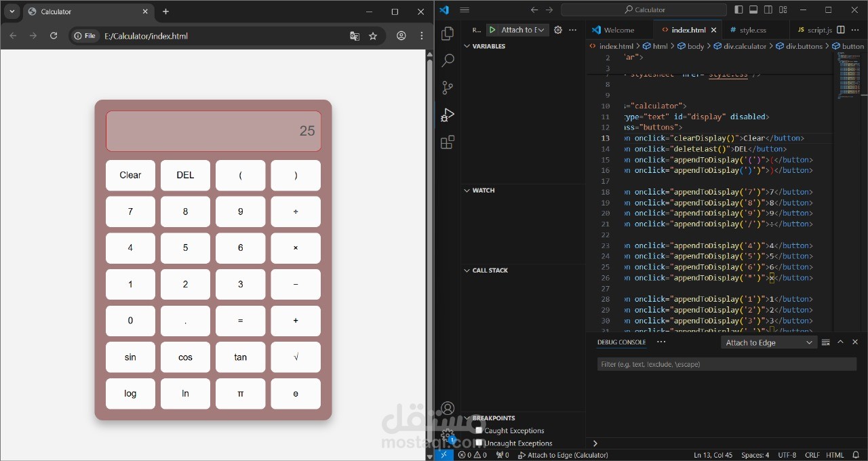Screen dimensions: 868x461
Task: Click the calculator DEL button
Action: point(185,175)
